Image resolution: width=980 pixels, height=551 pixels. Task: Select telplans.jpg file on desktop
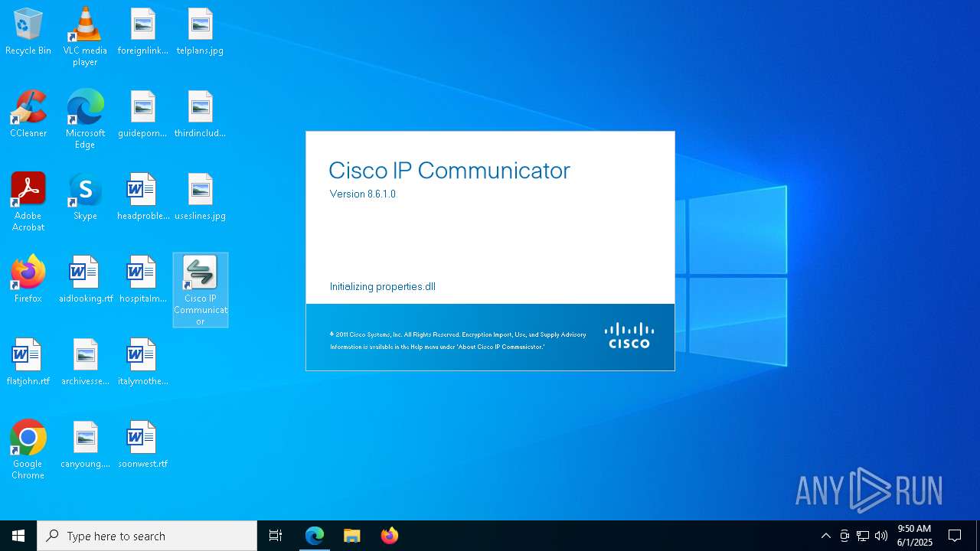click(200, 32)
